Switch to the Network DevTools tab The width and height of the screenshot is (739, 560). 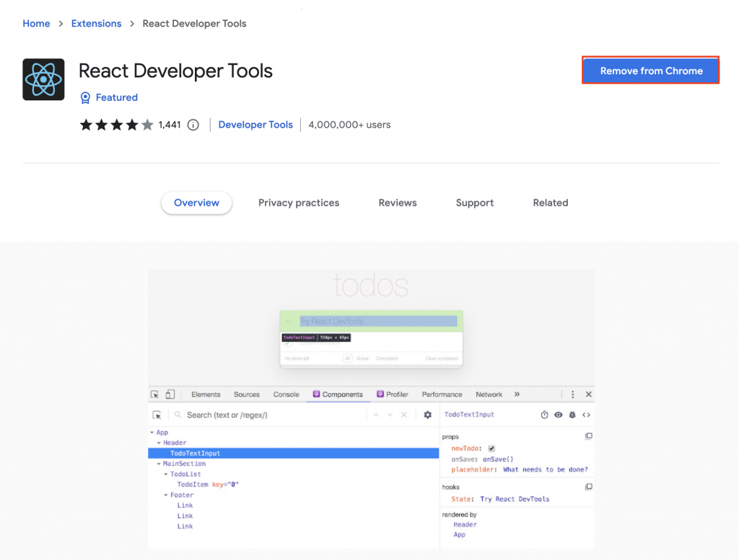[x=489, y=395]
